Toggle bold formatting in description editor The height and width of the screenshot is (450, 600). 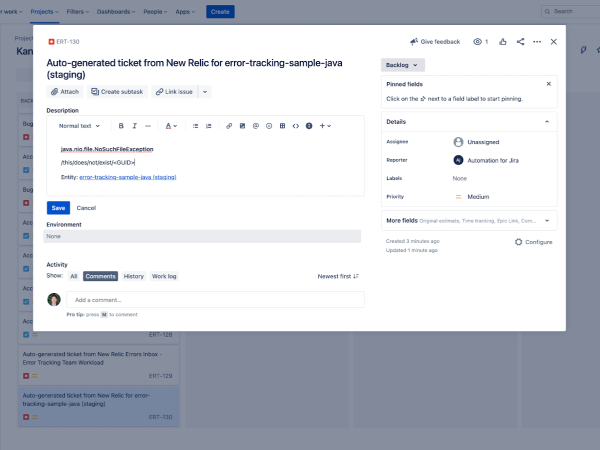click(x=121, y=126)
